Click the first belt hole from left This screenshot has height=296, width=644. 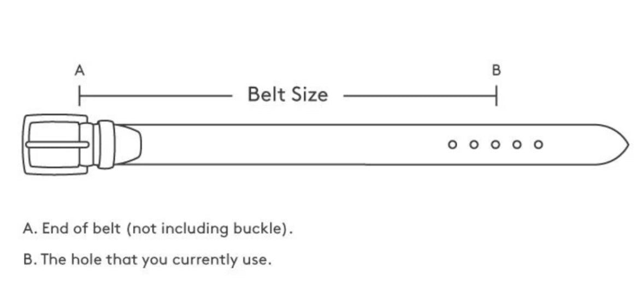[x=452, y=145]
